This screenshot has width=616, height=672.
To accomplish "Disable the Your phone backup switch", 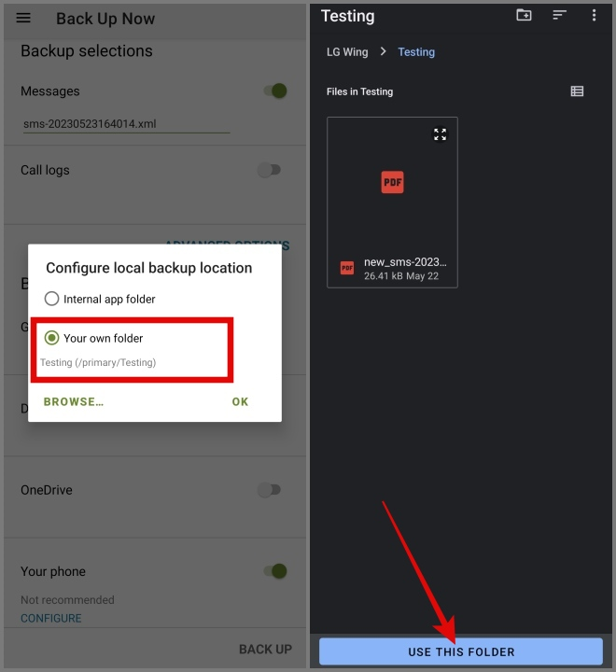I will click(x=273, y=571).
